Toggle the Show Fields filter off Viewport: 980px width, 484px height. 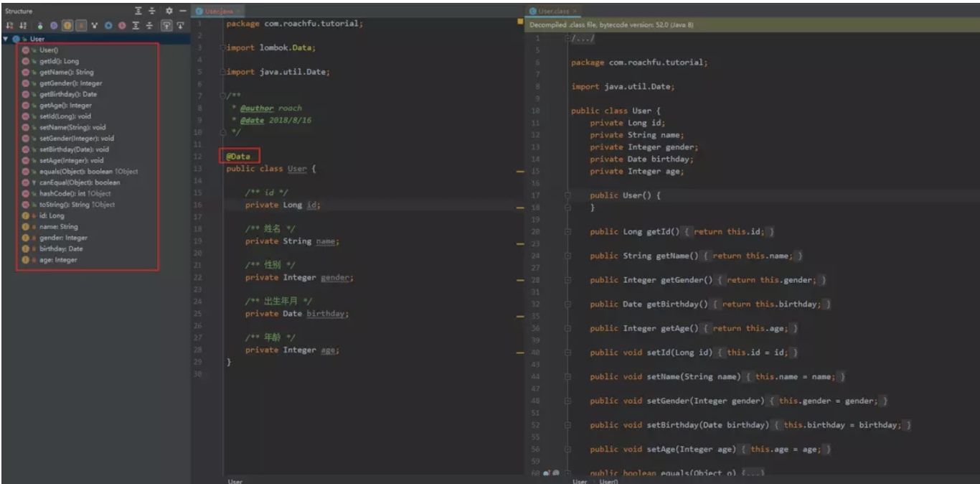coord(67,25)
